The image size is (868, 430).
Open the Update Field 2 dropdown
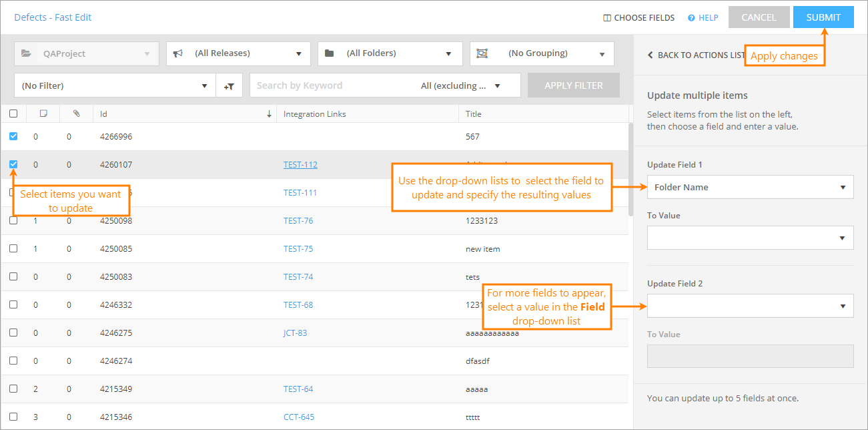[x=750, y=306]
